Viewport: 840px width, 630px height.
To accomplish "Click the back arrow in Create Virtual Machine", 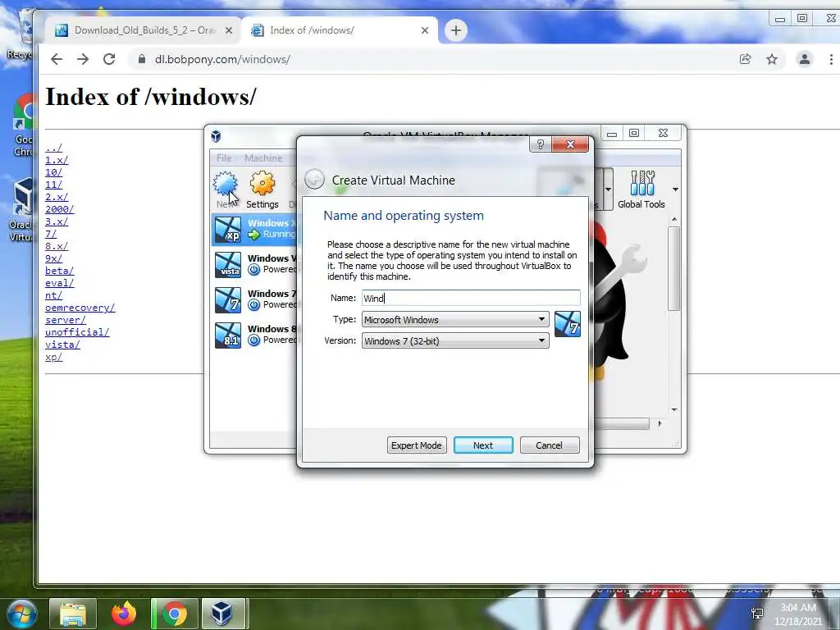I will pyautogui.click(x=314, y=180).
